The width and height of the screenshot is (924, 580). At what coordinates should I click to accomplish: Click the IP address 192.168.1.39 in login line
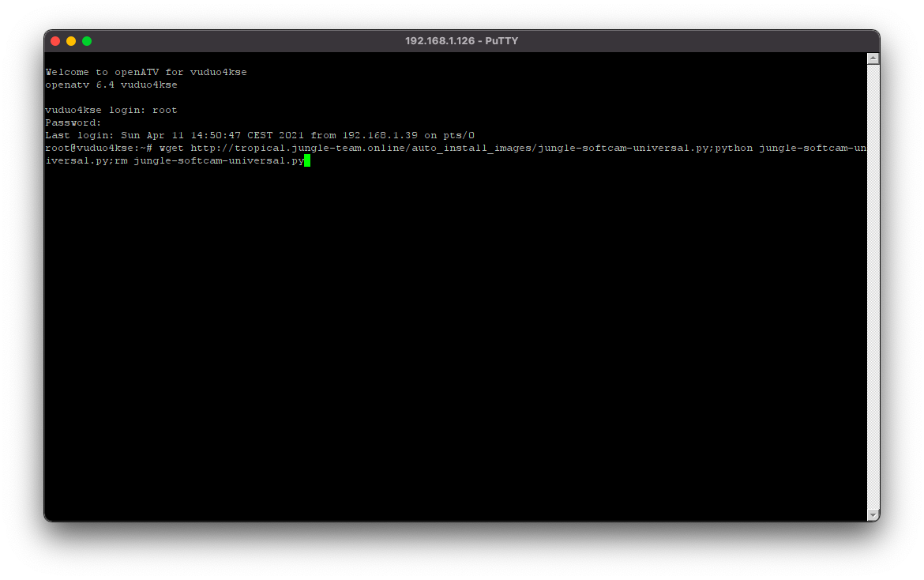point(380,135)
